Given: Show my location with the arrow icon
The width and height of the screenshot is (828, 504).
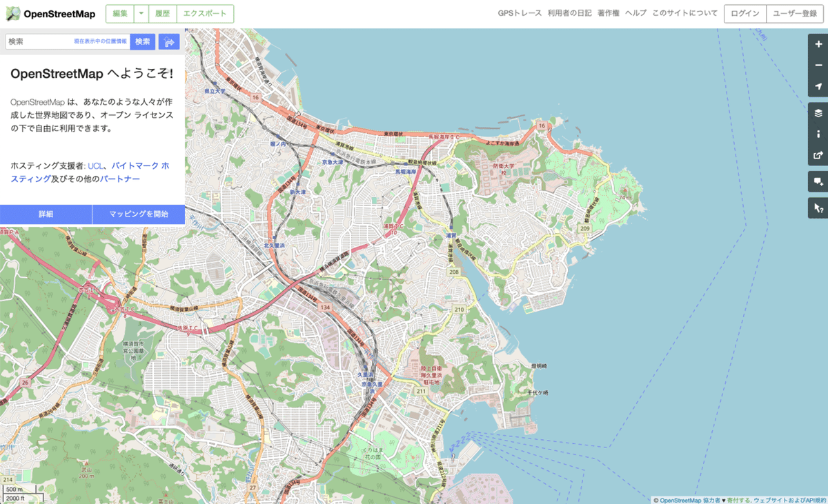Looking at the screenshot, I should pyautogui.click(x=818, y=87).
